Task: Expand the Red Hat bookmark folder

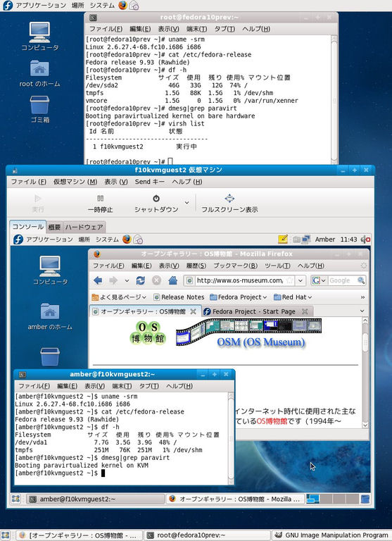Action: (x=292, y=297)
